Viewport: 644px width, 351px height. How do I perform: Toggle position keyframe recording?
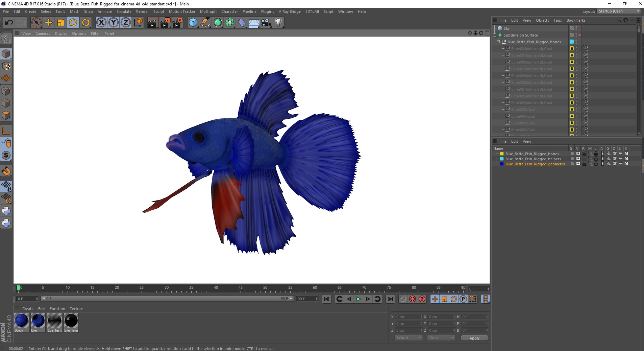coord(435,299)
